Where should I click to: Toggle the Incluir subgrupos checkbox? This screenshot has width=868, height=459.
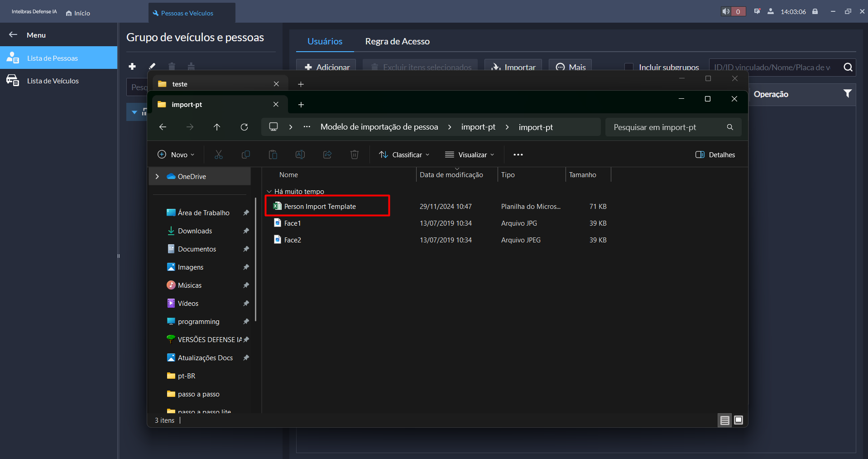point(629,67)
